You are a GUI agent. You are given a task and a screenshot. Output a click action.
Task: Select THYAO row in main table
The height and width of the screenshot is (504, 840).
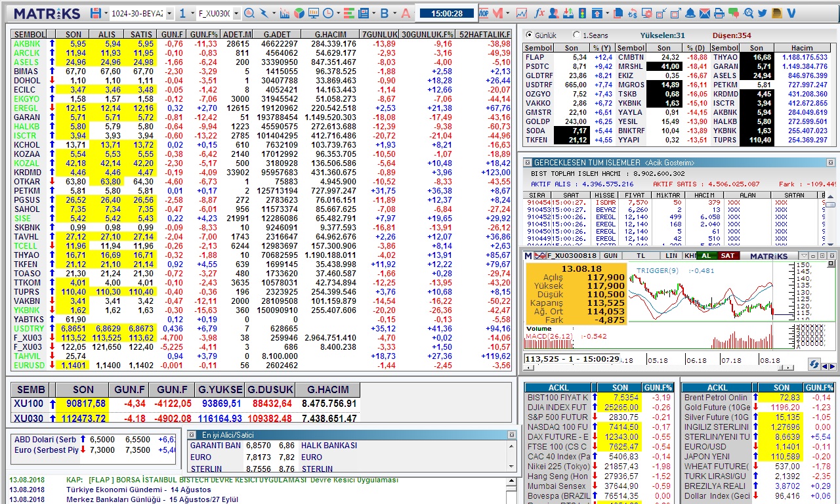click(x=261, y=255)
